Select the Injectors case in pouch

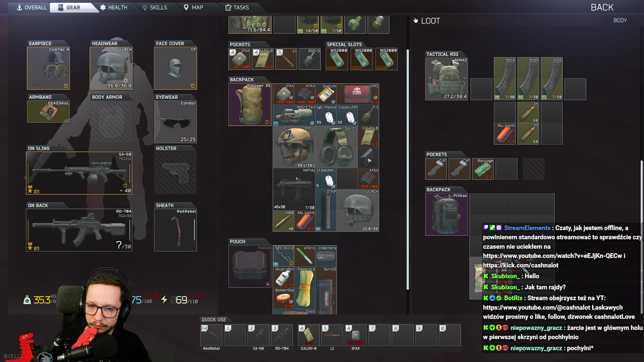pos(326,256)
